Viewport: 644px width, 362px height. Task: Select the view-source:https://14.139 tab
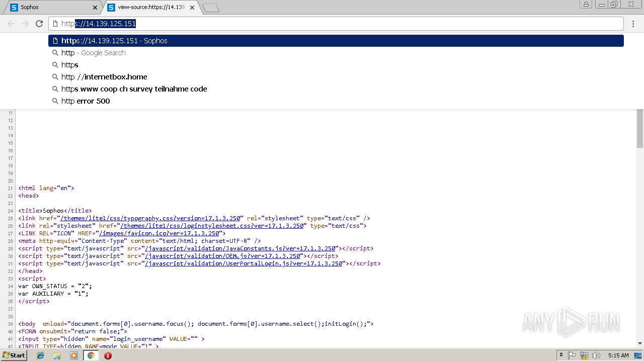[x=151, y=8]
